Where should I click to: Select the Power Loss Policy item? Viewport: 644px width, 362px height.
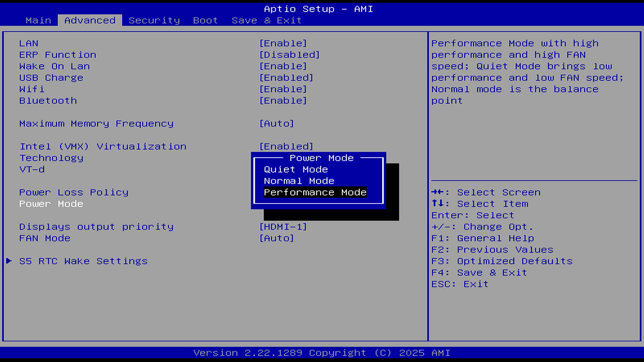coord(74,192)
